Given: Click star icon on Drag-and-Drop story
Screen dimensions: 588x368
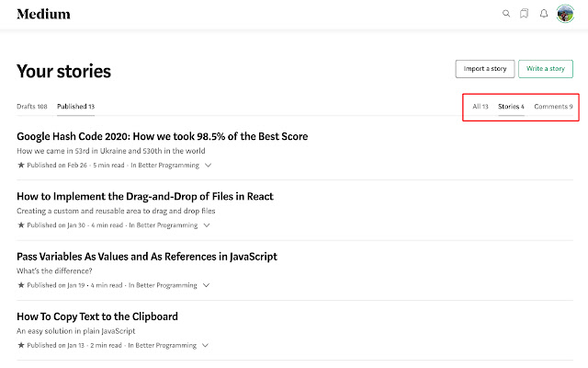Looking at the screenshot, I should 20,225.
